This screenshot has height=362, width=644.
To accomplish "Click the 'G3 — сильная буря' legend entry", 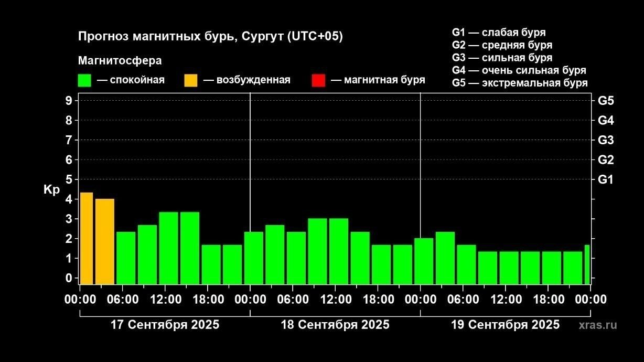I will (x=501, y=58).
